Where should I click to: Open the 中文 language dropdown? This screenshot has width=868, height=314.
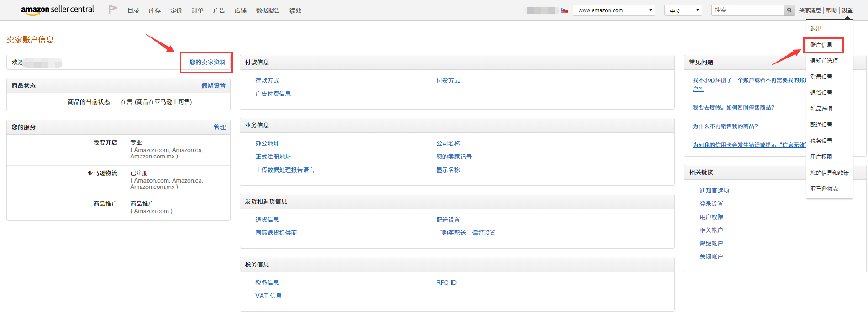(x=683, y=10)
